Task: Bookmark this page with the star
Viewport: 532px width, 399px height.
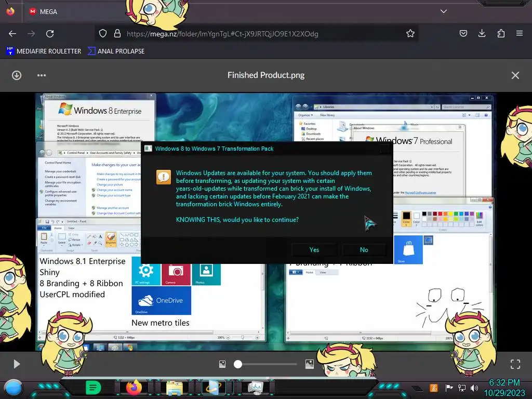Action: pyautogui.click(x=410, y=33)
